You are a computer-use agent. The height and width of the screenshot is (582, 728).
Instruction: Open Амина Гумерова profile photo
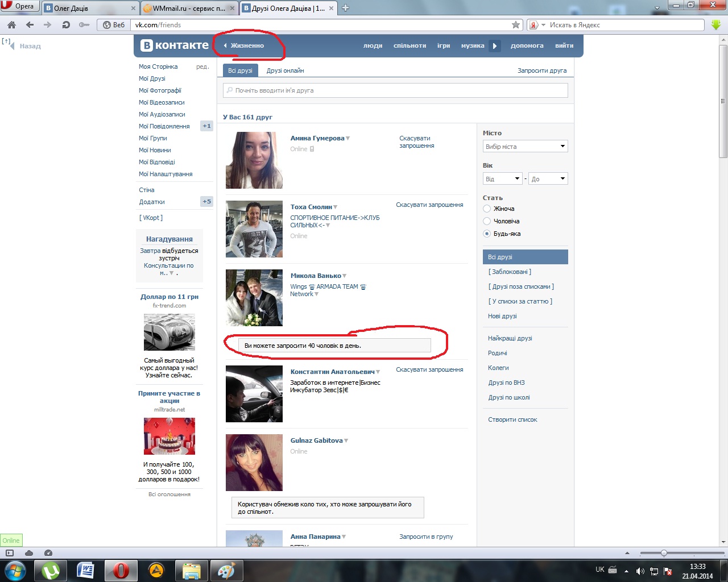point(254,160)
